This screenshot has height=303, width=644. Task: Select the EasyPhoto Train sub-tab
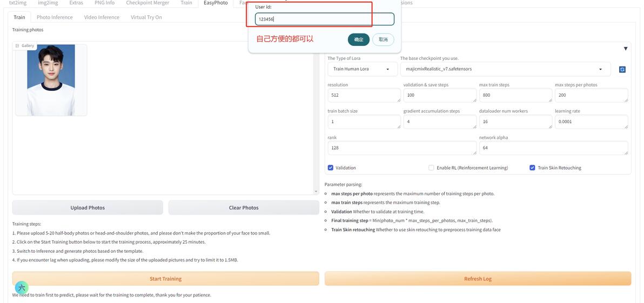[x=19, y=17]
